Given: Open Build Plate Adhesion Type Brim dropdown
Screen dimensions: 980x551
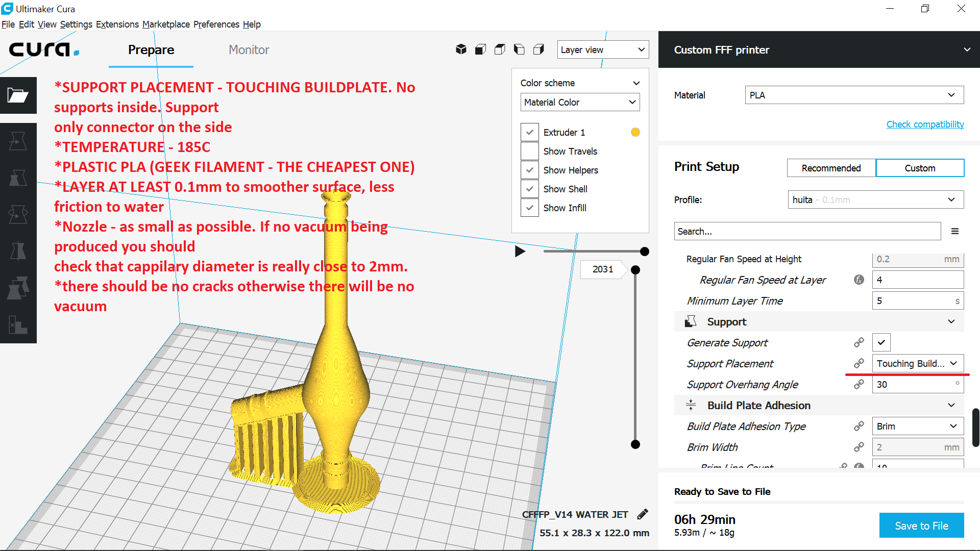Looking at the screenshot, I should click(x=918, y=426).
